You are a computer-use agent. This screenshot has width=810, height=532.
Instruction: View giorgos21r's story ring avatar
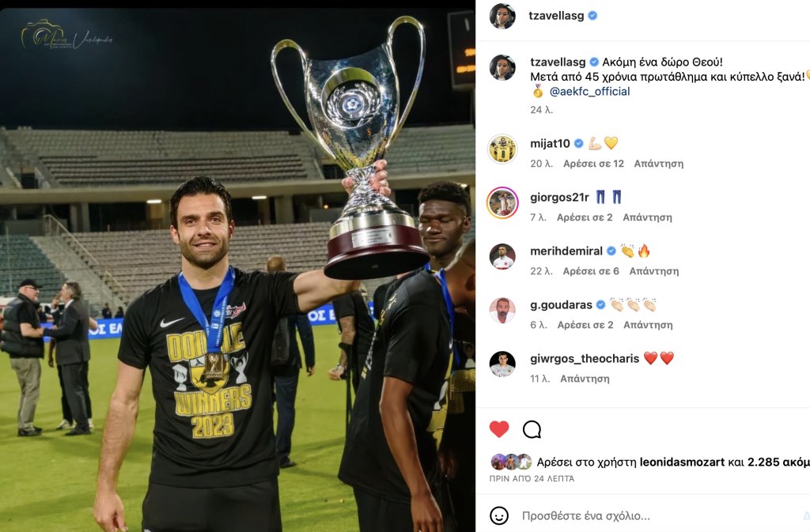502,203
